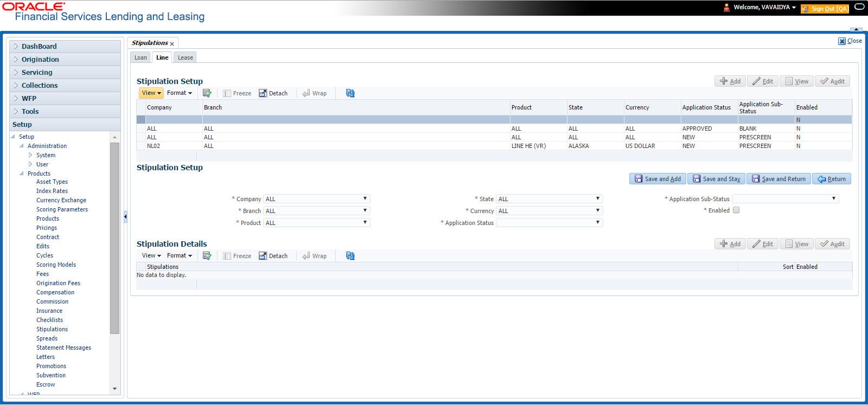Viewport: 868px width, 405px height.
Task: Expand the Origination menu
Action: tap(65, 60)
